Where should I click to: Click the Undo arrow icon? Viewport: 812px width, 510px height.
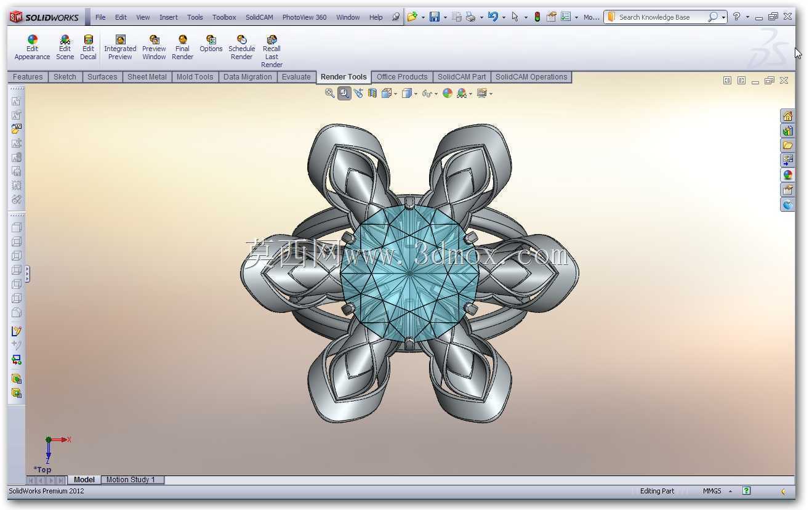click(x=492, y=17)
